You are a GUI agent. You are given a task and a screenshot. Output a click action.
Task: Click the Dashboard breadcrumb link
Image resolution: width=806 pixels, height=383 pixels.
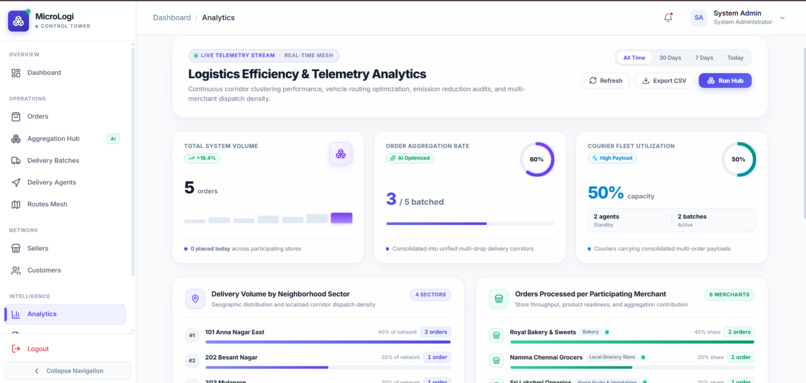click(172, 17)
